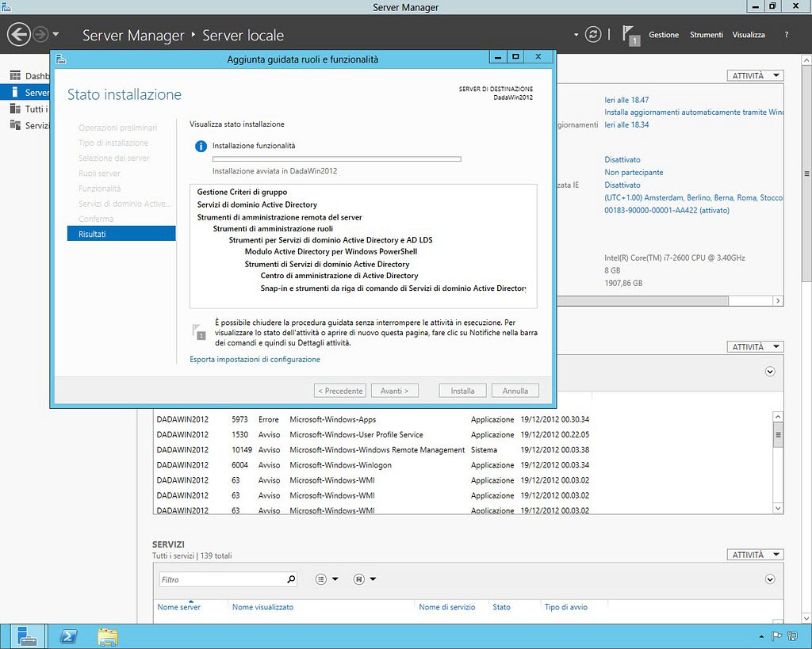Click the properties horizontal scrollbar
This screenshot has width=812, height=649.
point(642,300)
